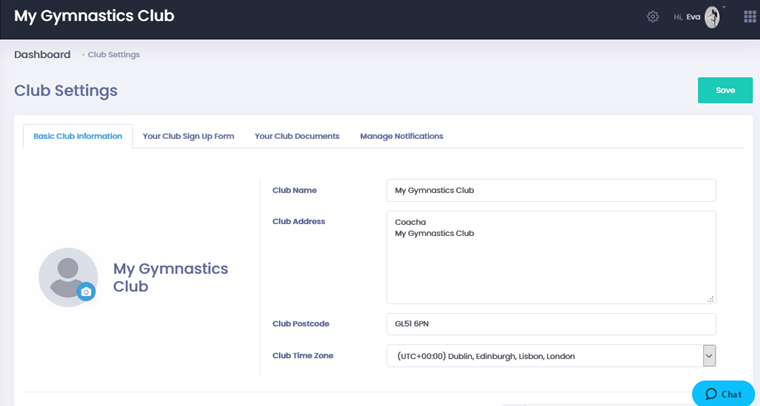Click the Club Address resize handle

pos(711,298)
